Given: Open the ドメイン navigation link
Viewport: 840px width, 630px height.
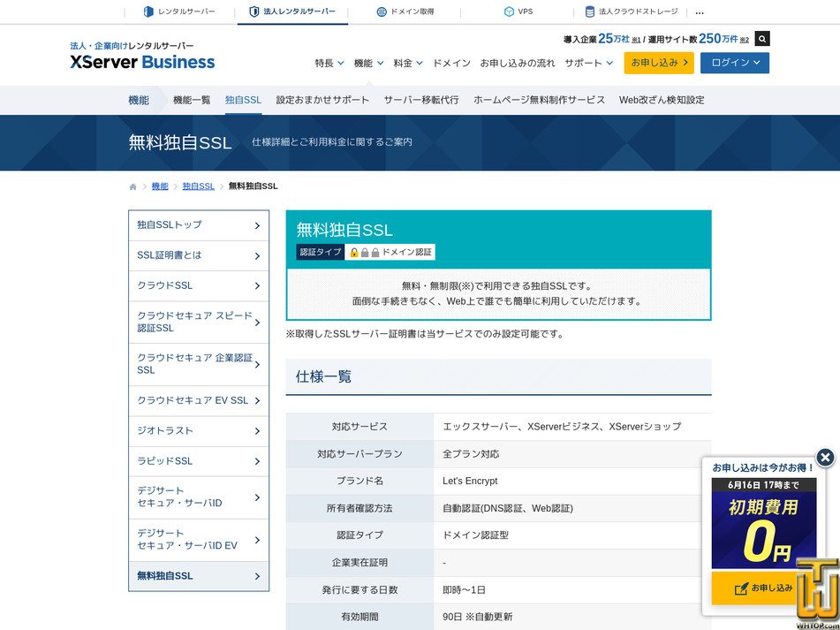Looking at the screenshot, I should [x=451, y=64].
